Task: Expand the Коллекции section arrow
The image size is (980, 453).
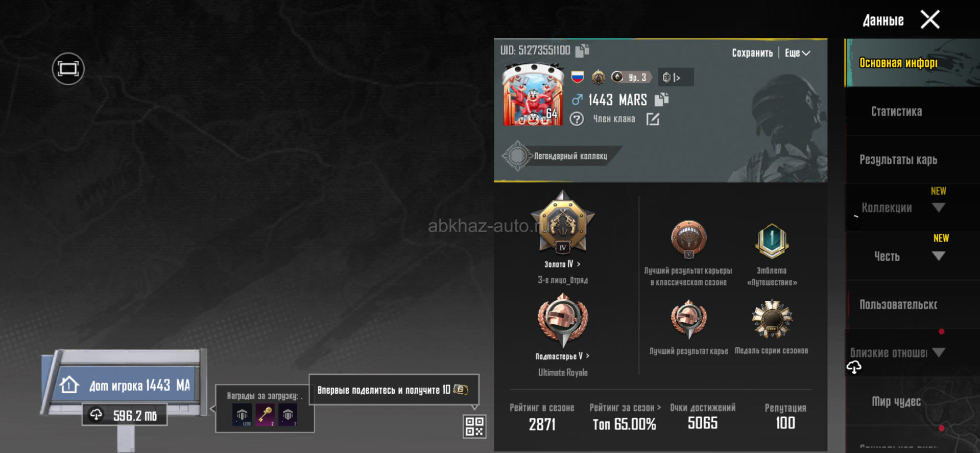Action: coord(939,207)
